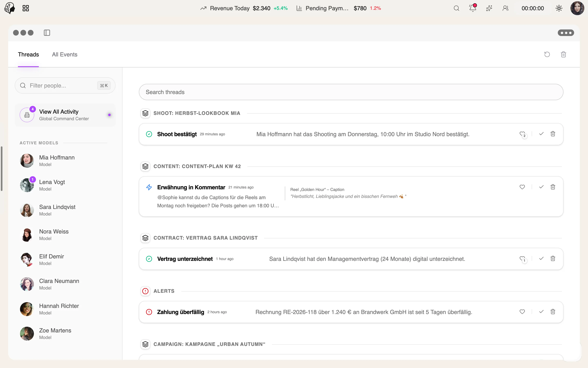588x368 pixels.
Task: Delete the Erwähnung in Kommentar thread
Action: (x=553, y=187)
